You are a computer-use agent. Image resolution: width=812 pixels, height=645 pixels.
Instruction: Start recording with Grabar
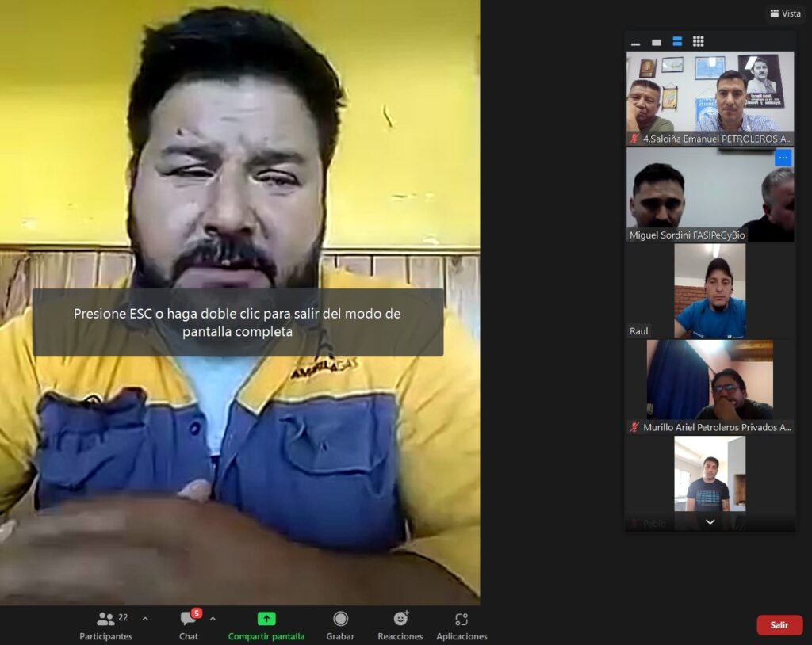point(340,624)
